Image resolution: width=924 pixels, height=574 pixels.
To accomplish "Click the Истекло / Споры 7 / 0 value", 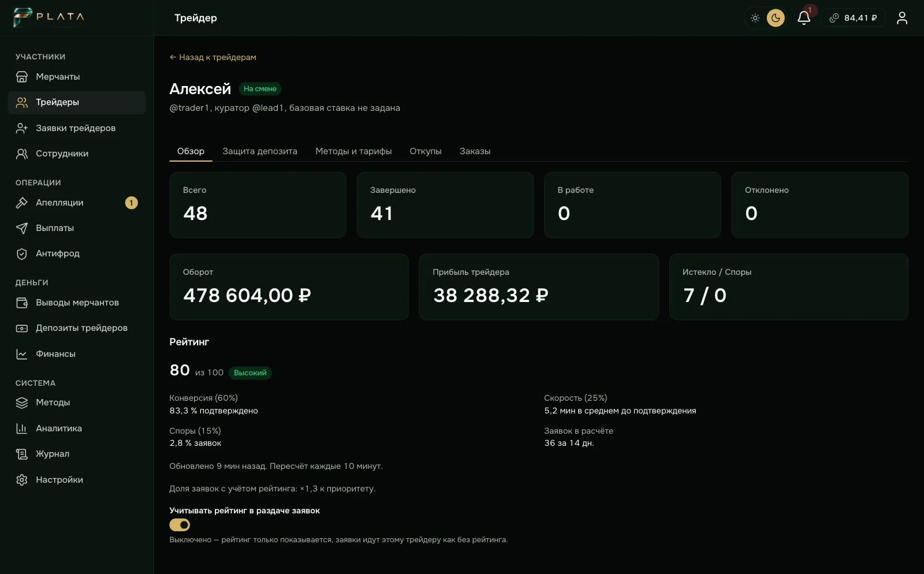I will (705, 296).
